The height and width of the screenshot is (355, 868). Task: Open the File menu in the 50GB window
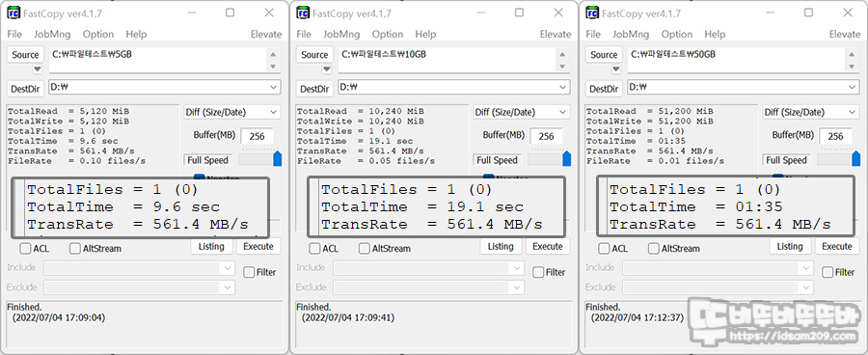[x=593, y=35]
